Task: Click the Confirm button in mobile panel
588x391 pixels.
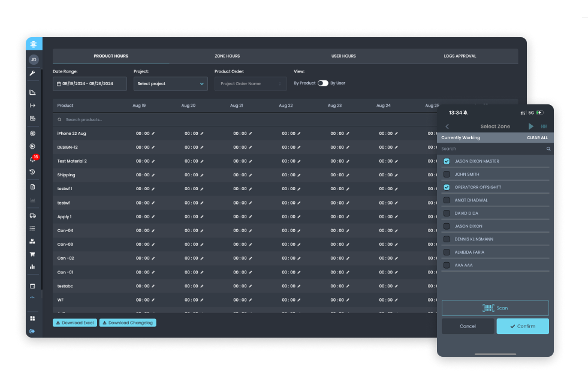Action: [x=523, y=326]
